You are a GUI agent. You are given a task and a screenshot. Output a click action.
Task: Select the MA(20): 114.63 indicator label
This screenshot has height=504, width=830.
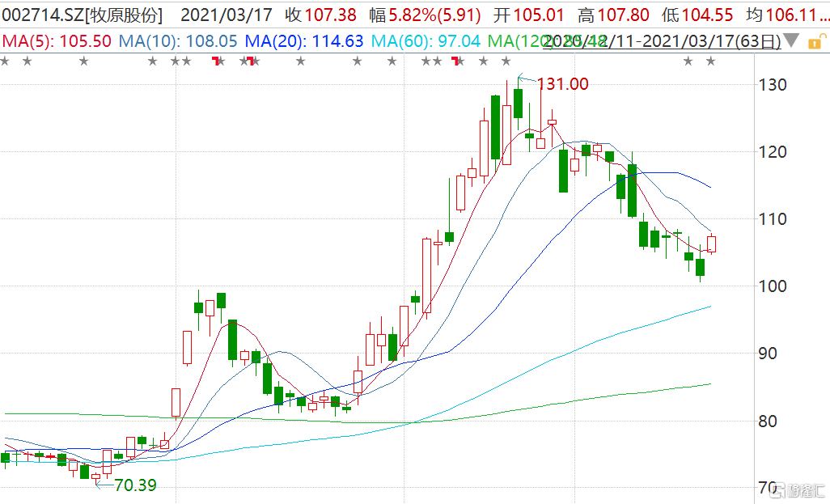pos(304,41)
